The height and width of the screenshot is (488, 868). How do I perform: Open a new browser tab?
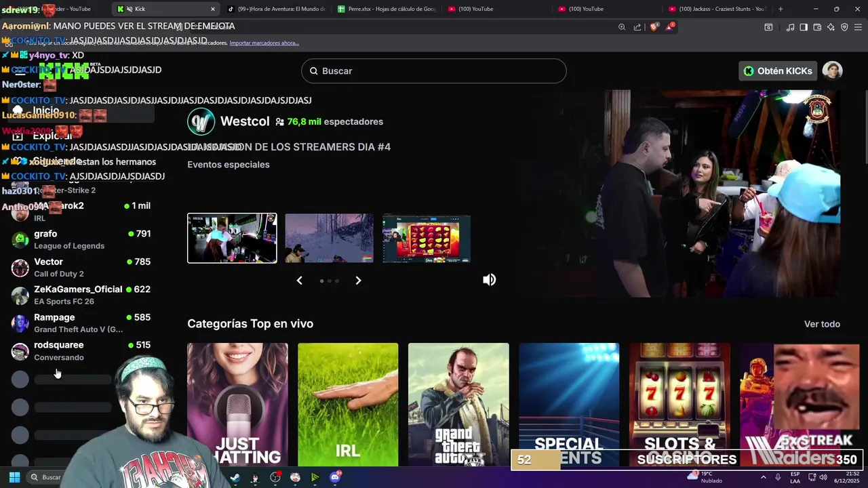781,9
